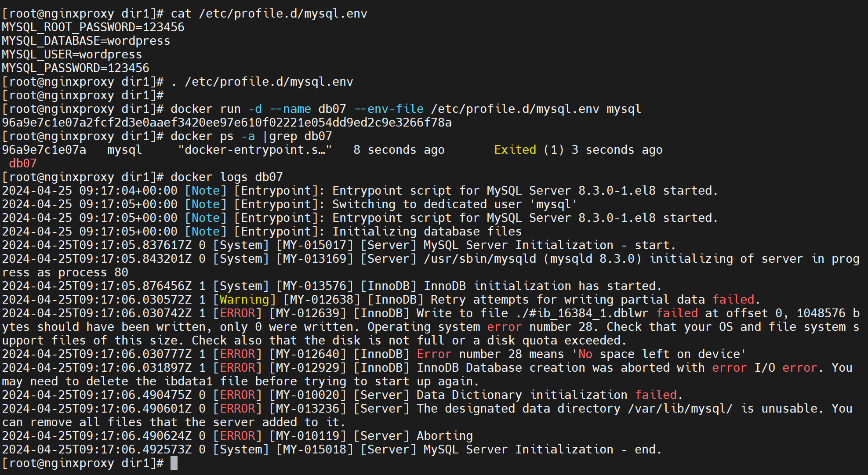Click the --name flag in docker run
Viewport: 868px width, 475px height.
pos(290,109)
